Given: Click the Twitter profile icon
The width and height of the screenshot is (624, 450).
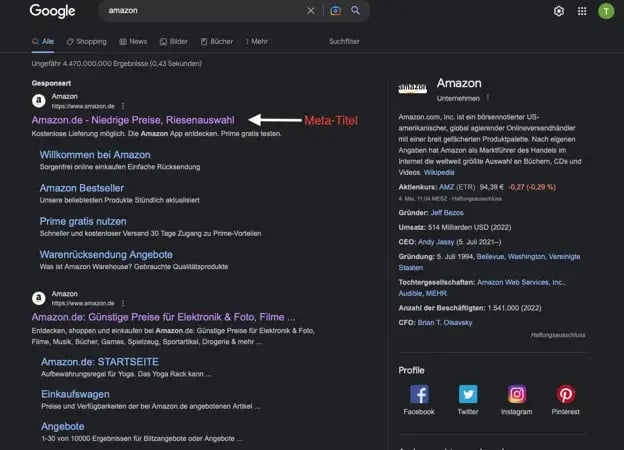Looking at the screenshot, I should [x=468, y=394].
